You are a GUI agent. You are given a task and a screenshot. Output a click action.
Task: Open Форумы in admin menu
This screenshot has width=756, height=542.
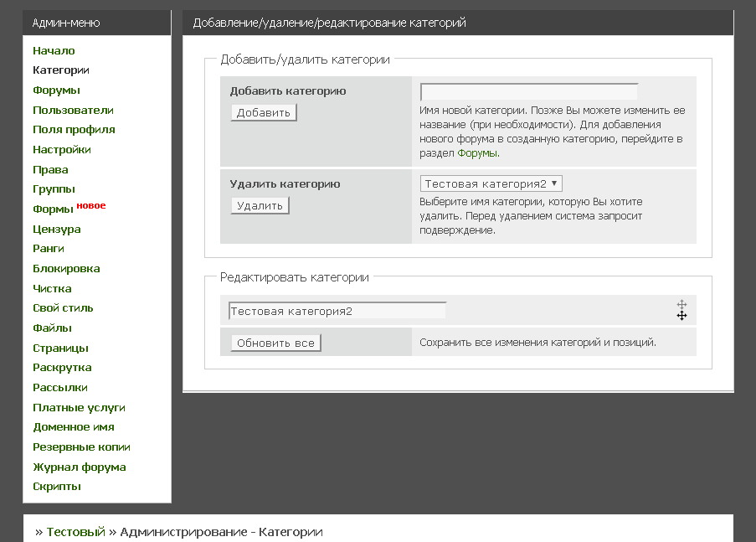(x=56, y=90)
